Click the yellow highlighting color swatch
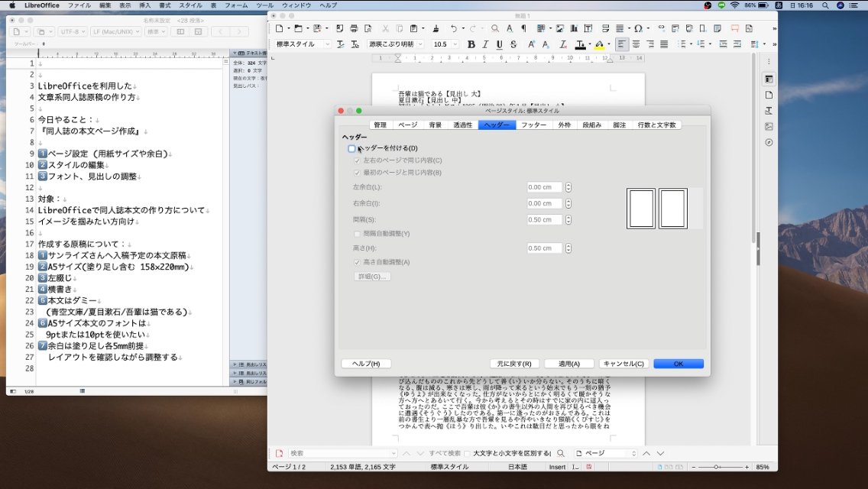 (600, 44)
